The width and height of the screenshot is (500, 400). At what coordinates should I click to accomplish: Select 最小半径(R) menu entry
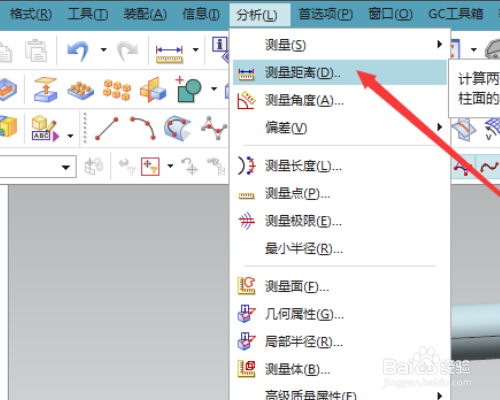click(x=340, y=248)
